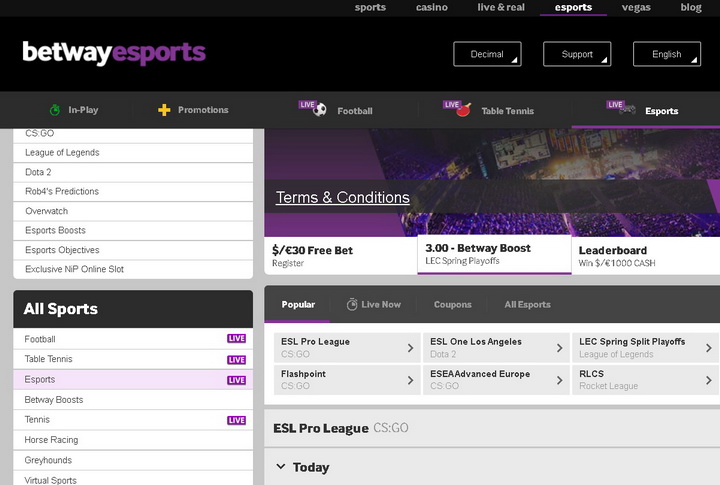Click the In-Play stopwatch icon
720x485 pixels.
pyautogui.click(x=55, y=110)
